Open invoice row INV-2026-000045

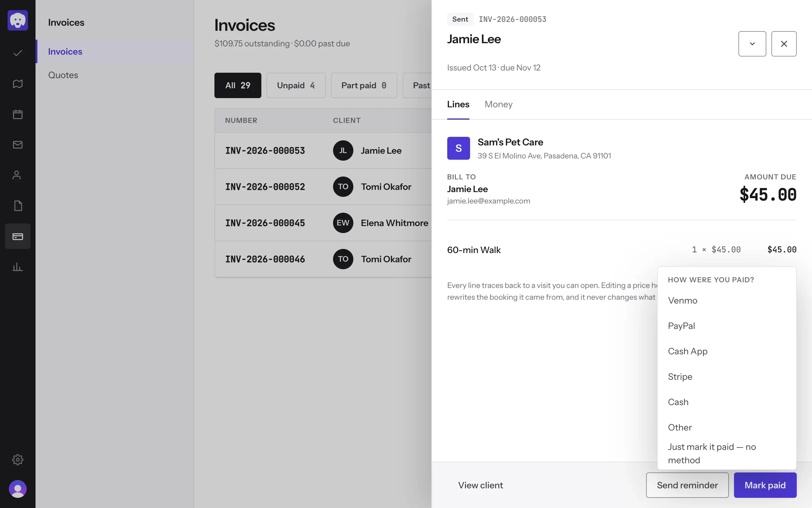point(323,223)
